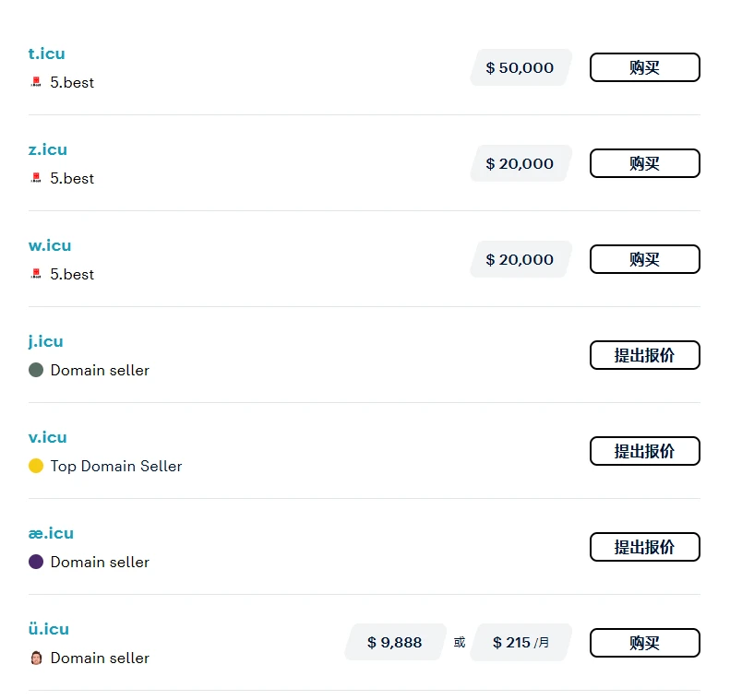Click the red seller icon under w.icu

coord(36,274)
